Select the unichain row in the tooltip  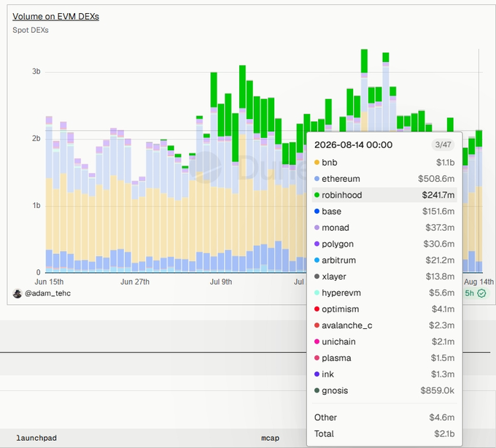click(384, 341)
